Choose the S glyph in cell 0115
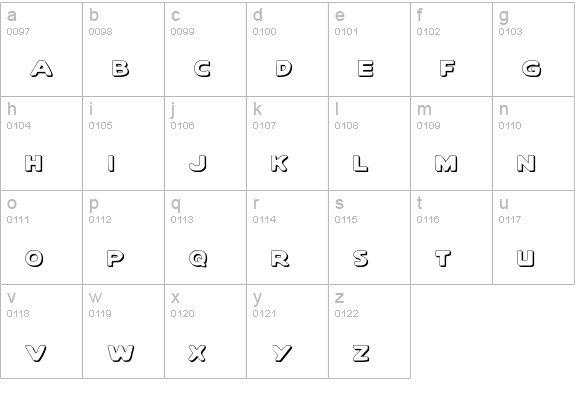This screenshot has width=575, height=414. tap(361, 258)
